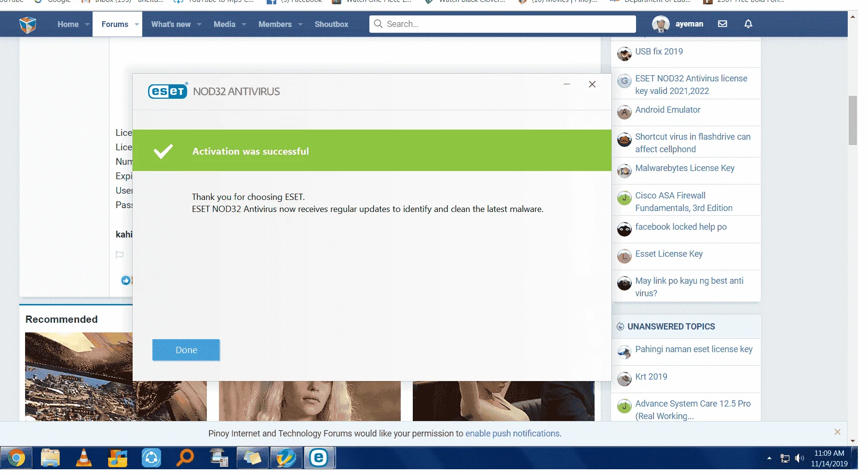Viewport: 868px width, 475px height.
Task: Click the scrollbar down arrow
Action: click(853, 441)
